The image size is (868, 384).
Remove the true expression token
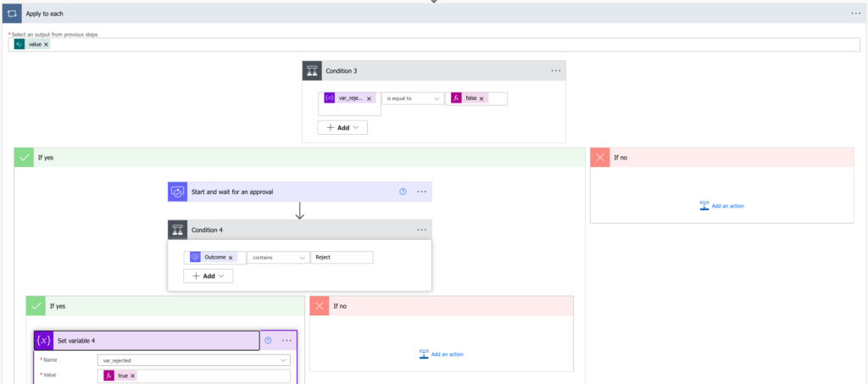[132, 376]
